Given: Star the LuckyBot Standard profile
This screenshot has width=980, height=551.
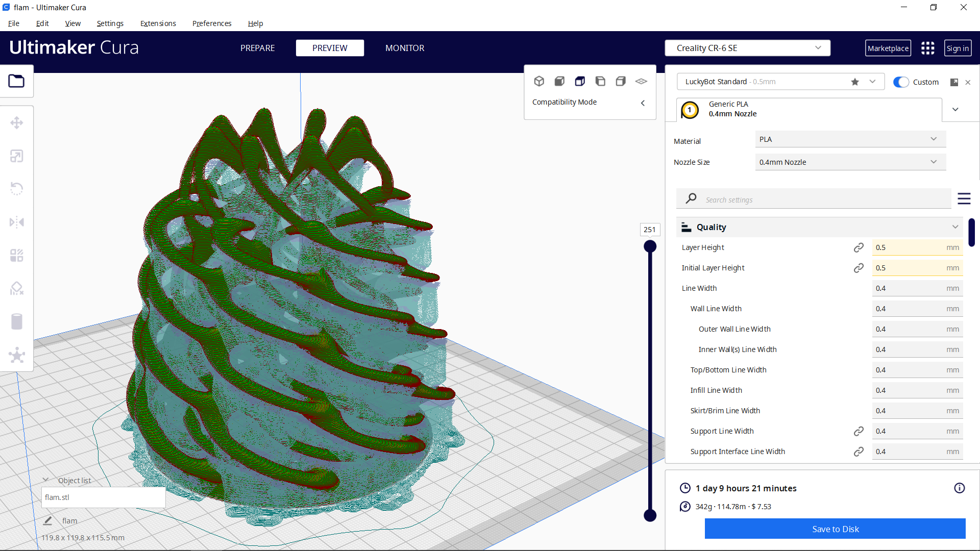Looking at the screenshot, I should 855,82.
